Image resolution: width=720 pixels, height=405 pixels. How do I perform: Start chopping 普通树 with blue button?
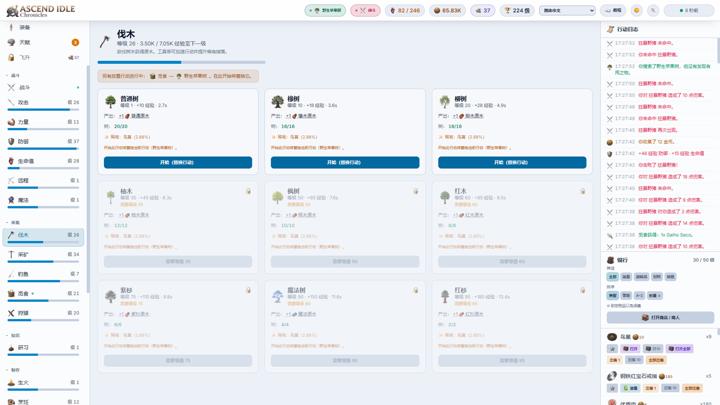click(178, 163)
